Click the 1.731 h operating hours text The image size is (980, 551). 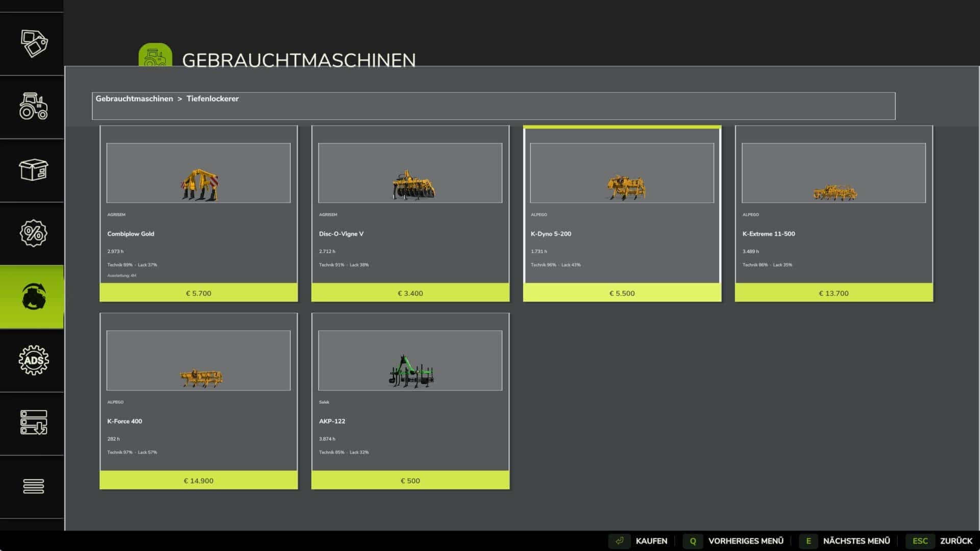(x=539, y=252)
